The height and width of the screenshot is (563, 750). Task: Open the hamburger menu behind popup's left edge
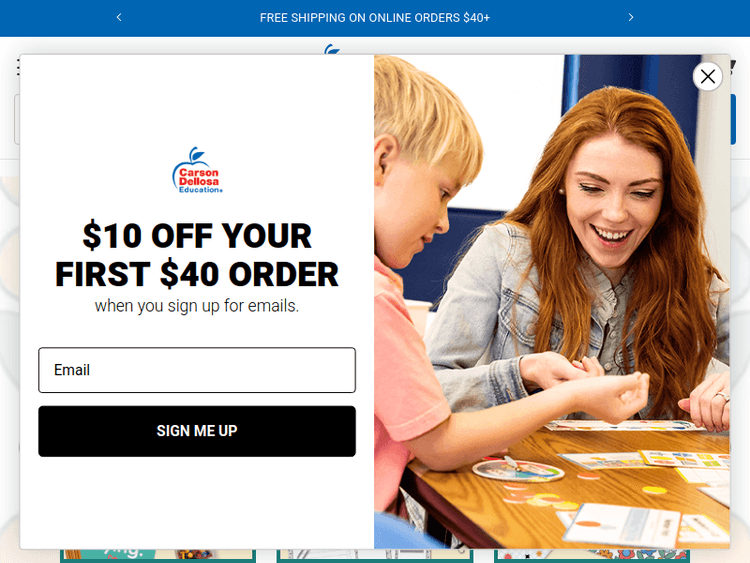18,67
